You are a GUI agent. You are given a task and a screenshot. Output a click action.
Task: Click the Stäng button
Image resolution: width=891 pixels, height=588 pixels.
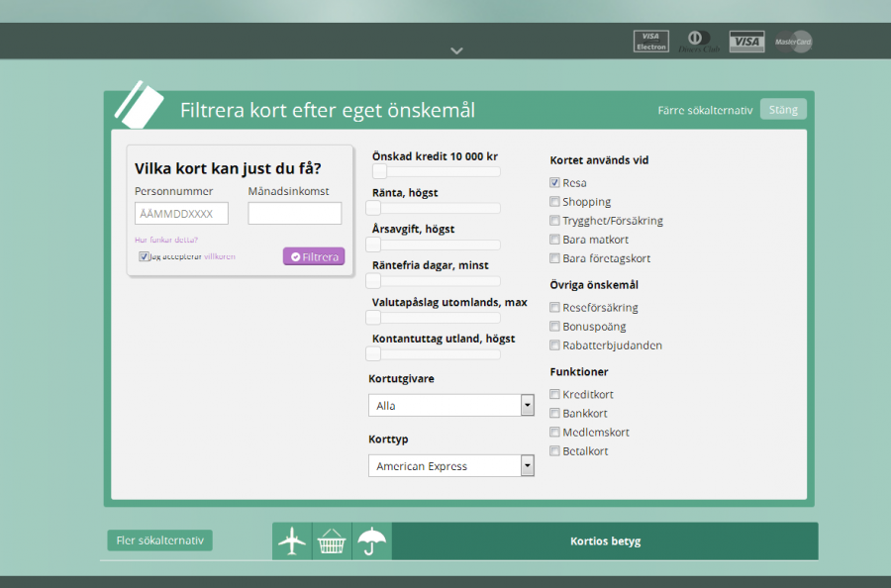(x=783, y=110)
